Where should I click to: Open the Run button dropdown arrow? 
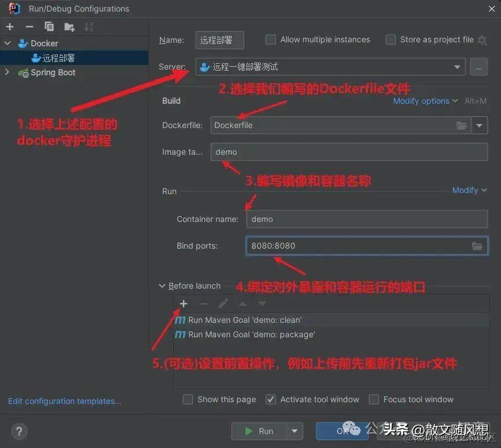(295, 431)
